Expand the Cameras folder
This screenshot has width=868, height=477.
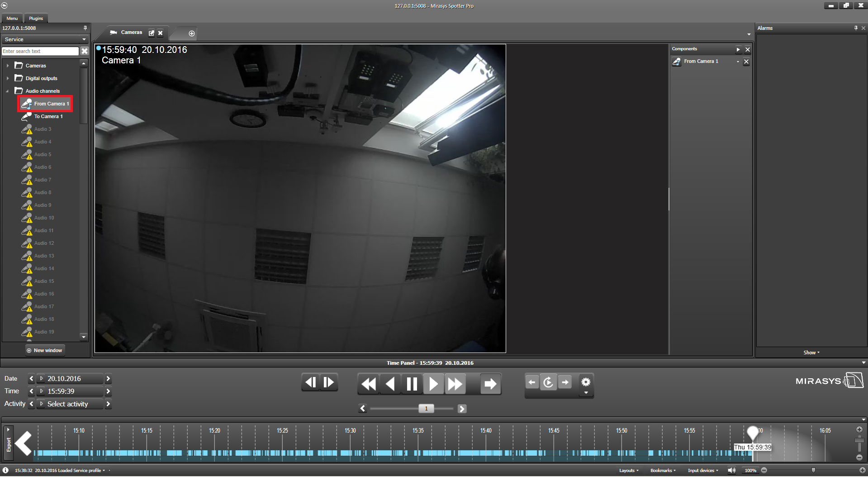pyautogui.click(x=8, y=66)
